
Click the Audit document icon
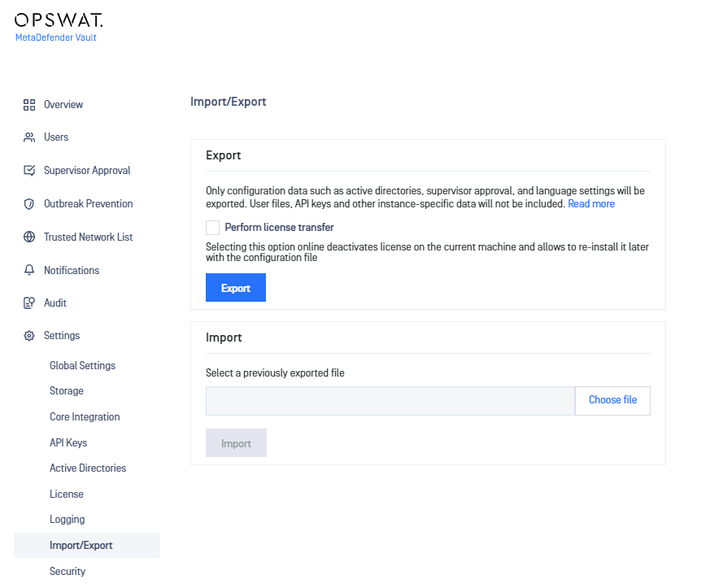point(29,303)
